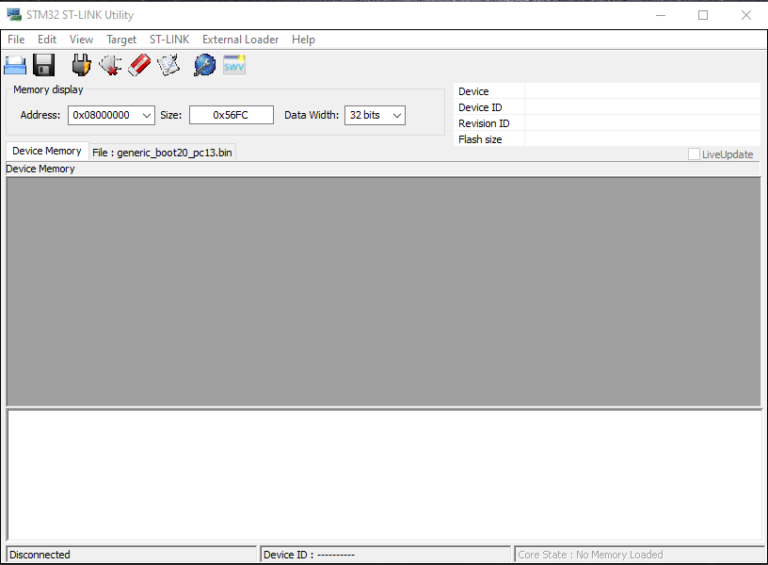Open the File menu
This screenshot has width=768, height=565.
click(16, 40)
